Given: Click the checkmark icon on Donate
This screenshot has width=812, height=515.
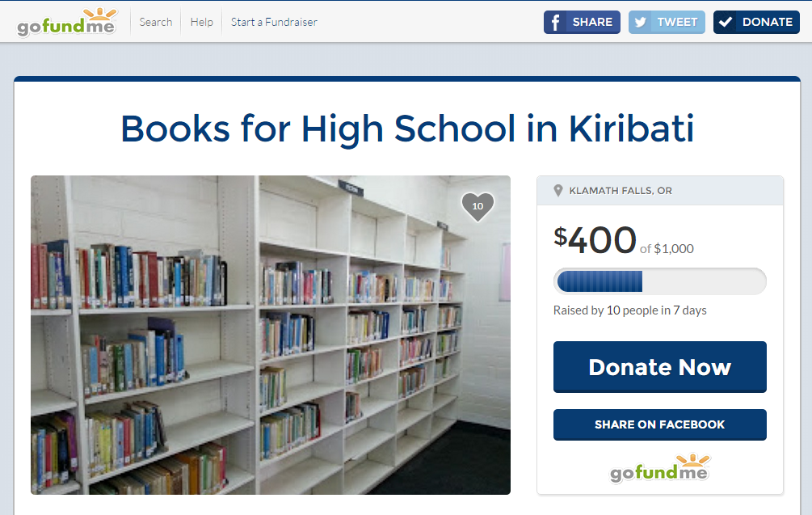Looking at the screenshot, I should [x=725, y=22].
